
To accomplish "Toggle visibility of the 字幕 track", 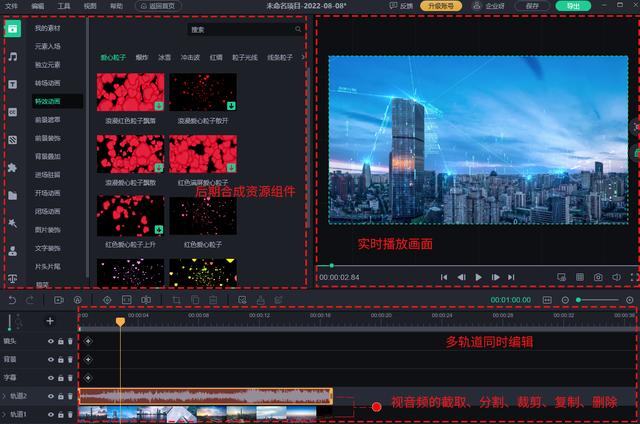I will coord(51,378).
